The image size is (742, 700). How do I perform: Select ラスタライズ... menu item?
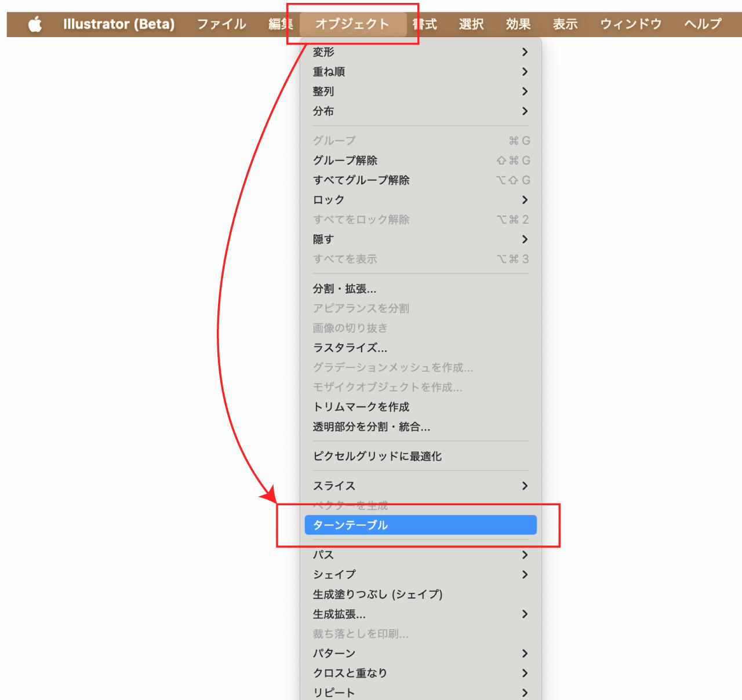[x=421, y=348]
